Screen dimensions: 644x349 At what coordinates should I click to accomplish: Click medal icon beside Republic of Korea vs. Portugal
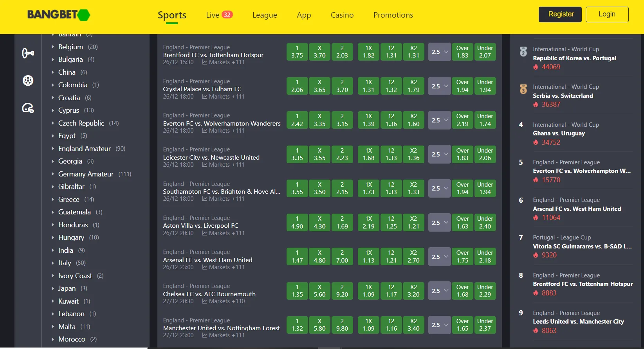(523, 52)
